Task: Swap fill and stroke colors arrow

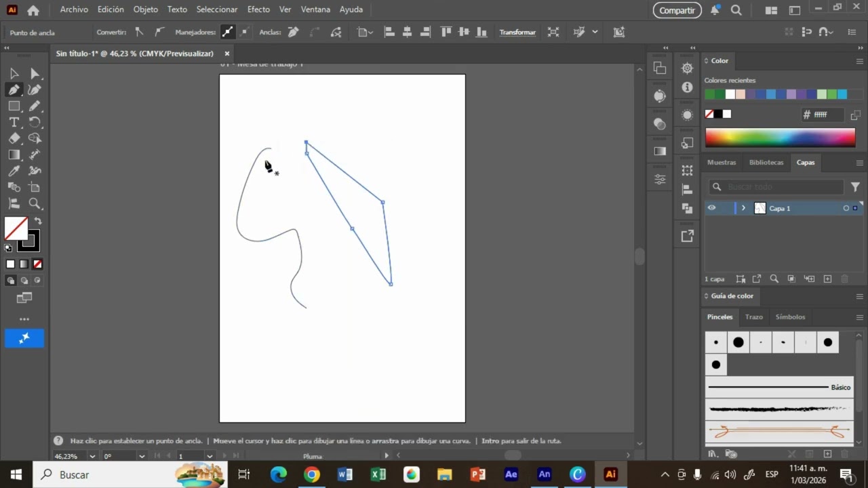Action: [38, 221]
